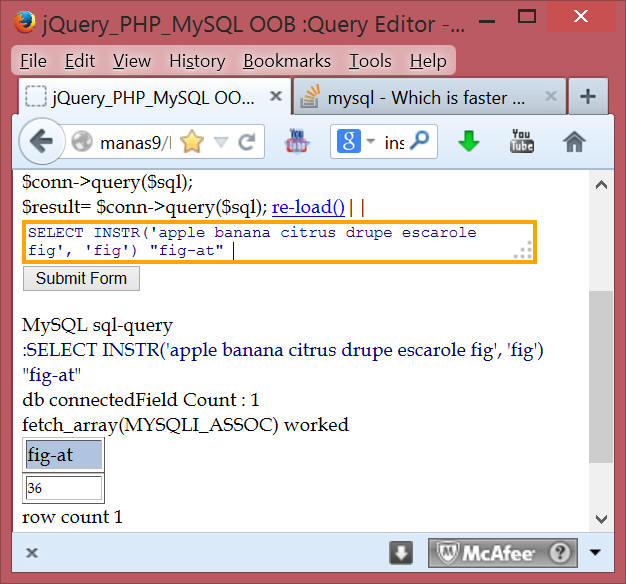Expand the URL history dropdown arrow
The width and height of the screenshot is (626, 584).
[x=220, y=142]
